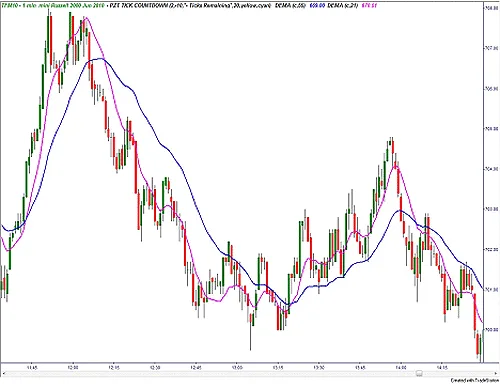Viewport: 500px width, 387px height.
Task: Click the 14:15 time axis label
Action: click(x=442, y=367)
